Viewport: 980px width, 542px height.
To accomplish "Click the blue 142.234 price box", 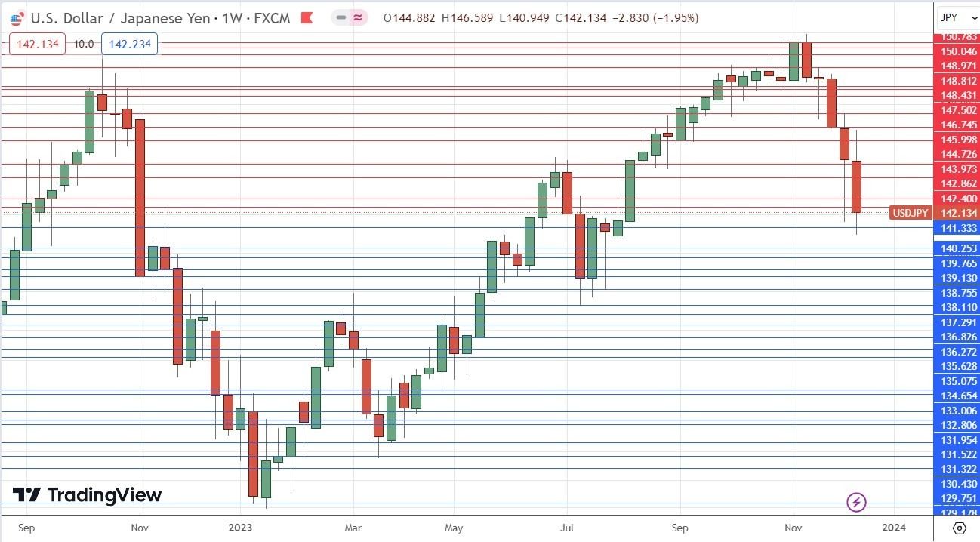I will tap(129, 44).
